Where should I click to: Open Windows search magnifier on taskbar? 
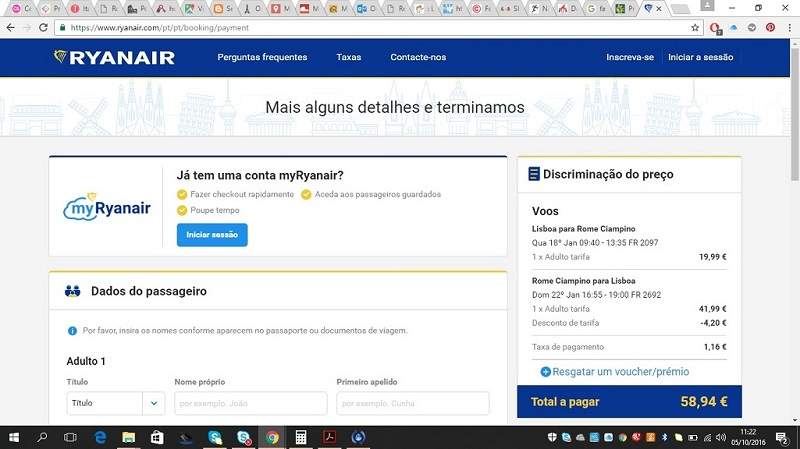(x=42, y=437)
